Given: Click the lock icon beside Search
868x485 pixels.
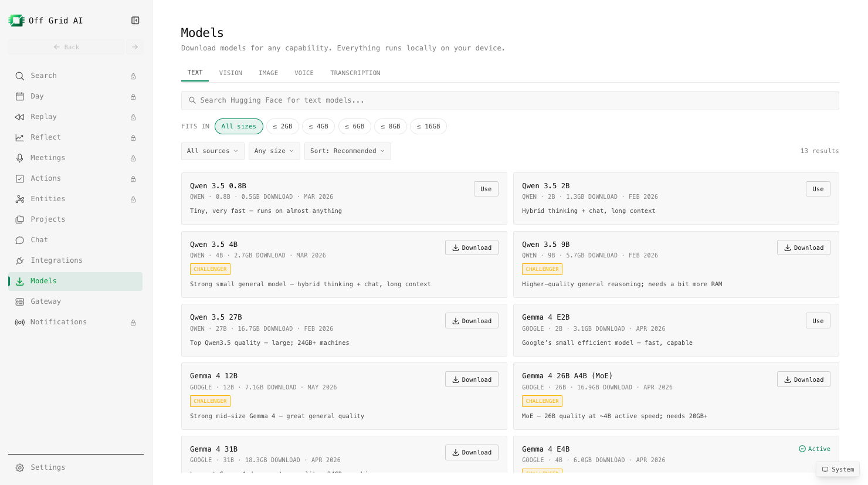Looking at the screenshot, I should pos(133,76).
